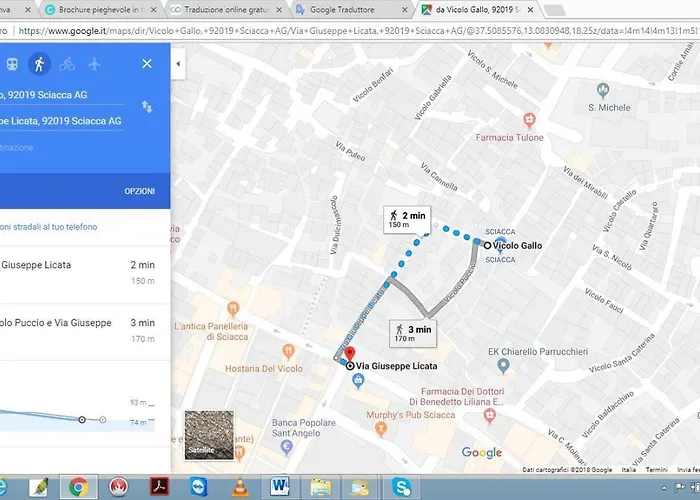Select the da Vicolo Gallo tab

click(x=478, y=9)
